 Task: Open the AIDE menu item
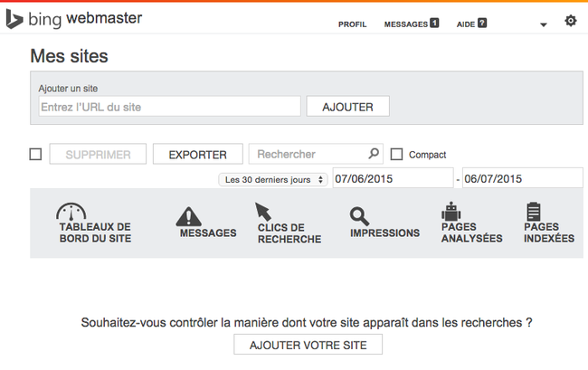466,24
